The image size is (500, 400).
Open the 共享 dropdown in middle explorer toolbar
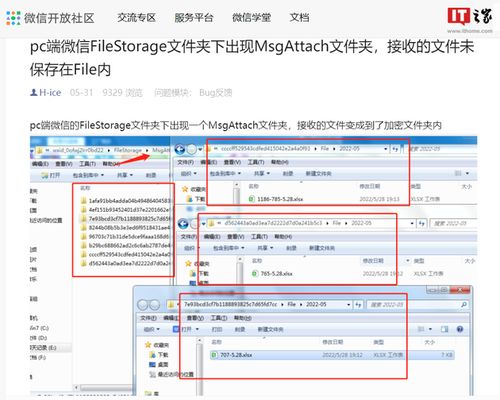click(x=265, y=248)
